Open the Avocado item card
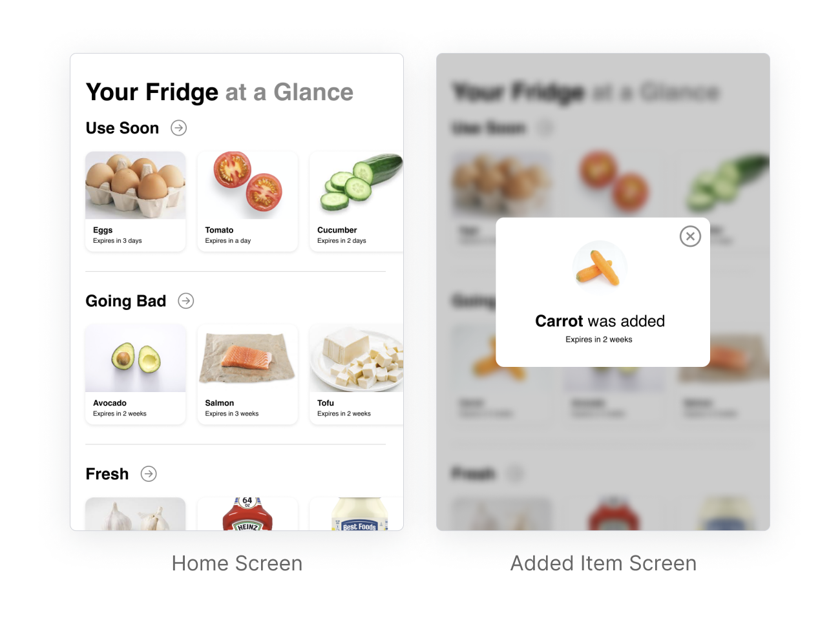This screenshot has height=633, width=840. [x=136, y=375]
